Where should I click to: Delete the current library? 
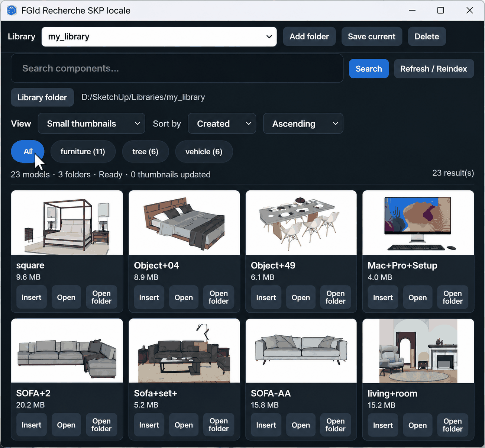coord(427,36)
